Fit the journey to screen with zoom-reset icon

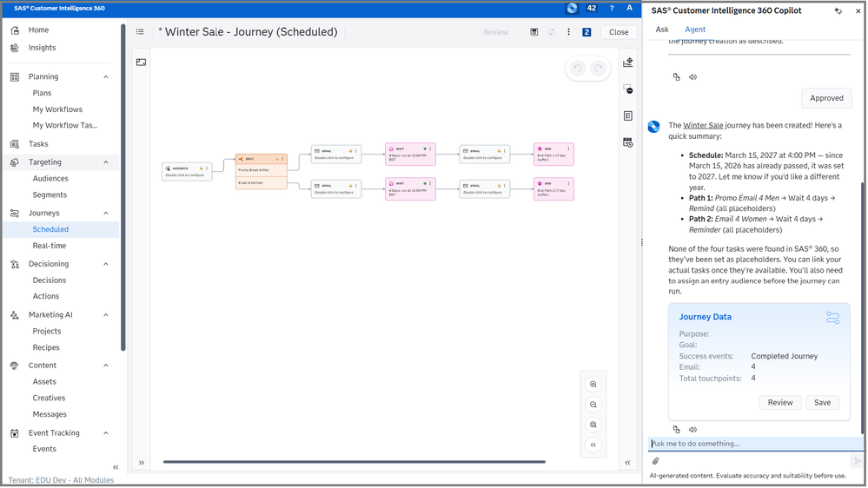pos(593,425)
